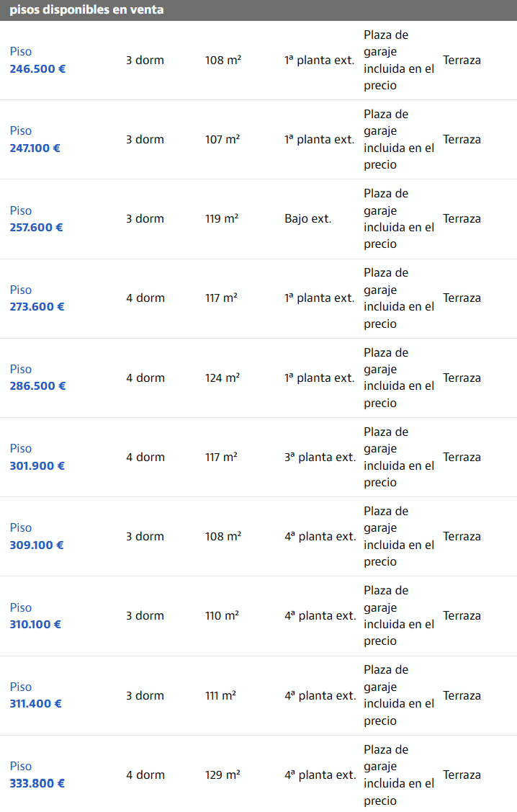Open the Piso listing priced 247.100 €
Image resolution: width=517 pixels, height=812 pixels.
coord(35,140)
